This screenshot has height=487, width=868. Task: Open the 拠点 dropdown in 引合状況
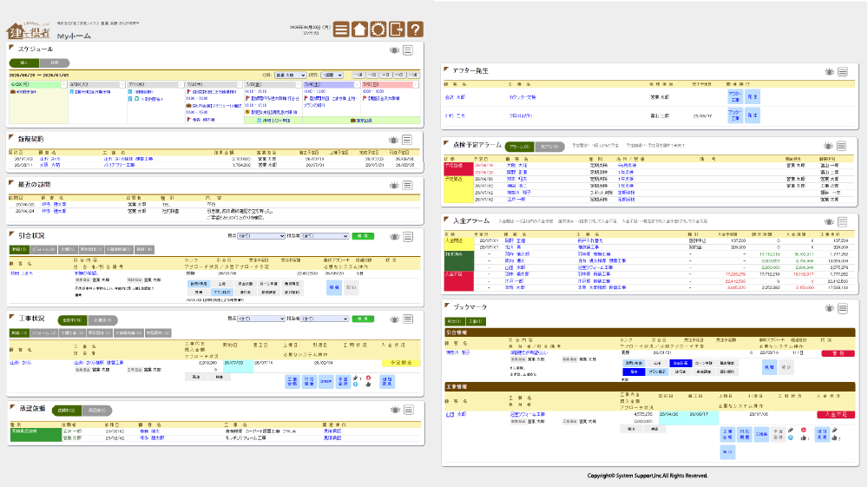tap(260, 236)
